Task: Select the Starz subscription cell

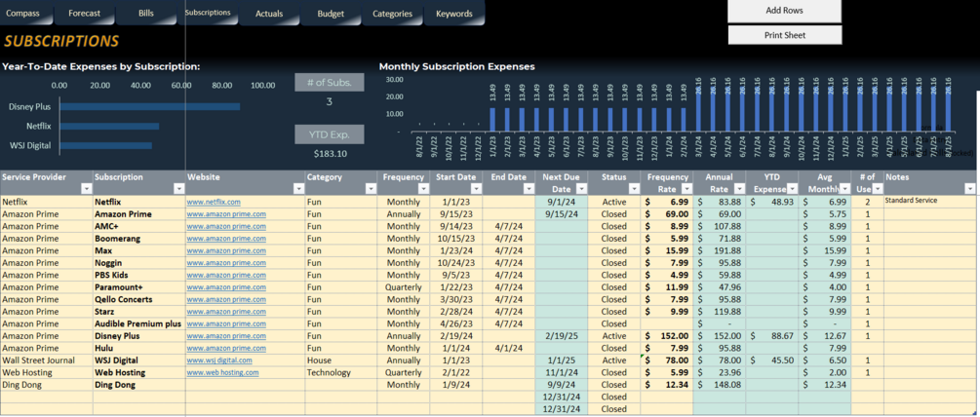Action: click(x=138, y=312)
